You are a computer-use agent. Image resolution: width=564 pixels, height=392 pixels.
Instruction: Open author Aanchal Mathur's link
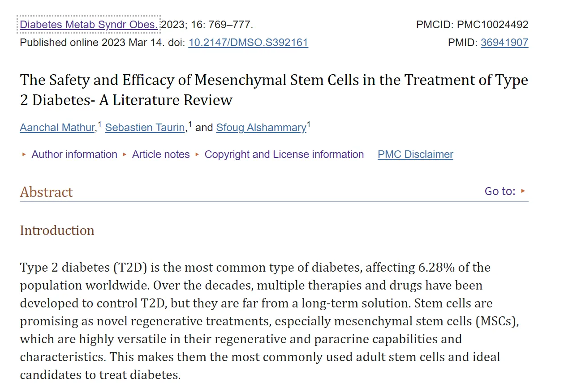[57, 128]
